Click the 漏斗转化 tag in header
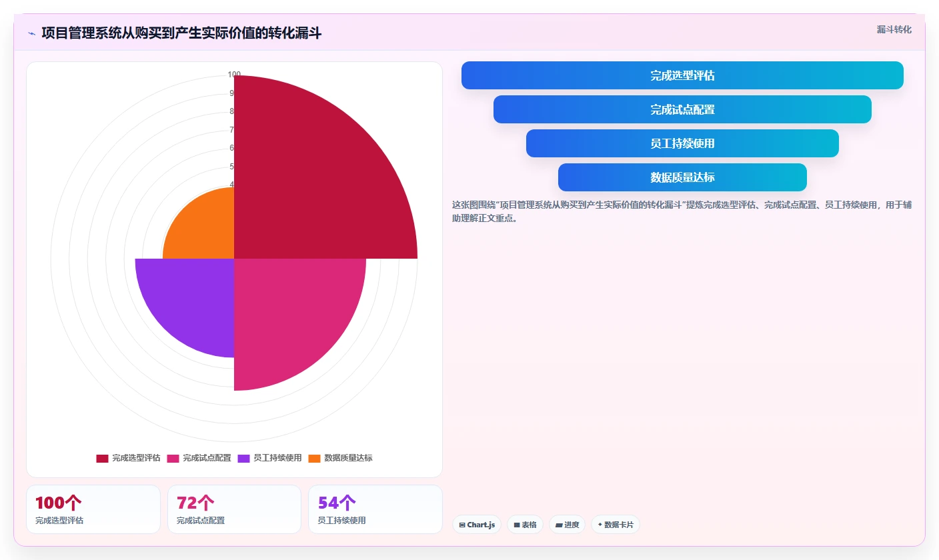Viewport: 939px width, 560px height. point(894,29)
